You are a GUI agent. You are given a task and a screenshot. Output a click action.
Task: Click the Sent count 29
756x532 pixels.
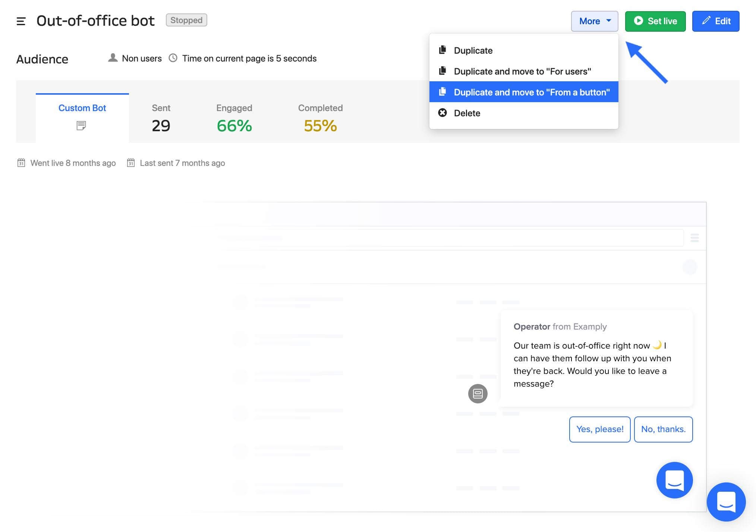(161, 126)
